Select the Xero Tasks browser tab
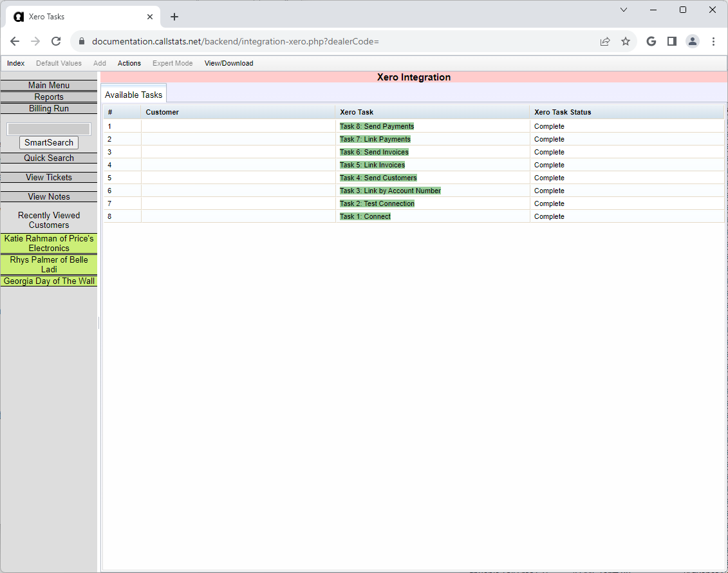This screenshot has height=573, width=728. (77, 17)
